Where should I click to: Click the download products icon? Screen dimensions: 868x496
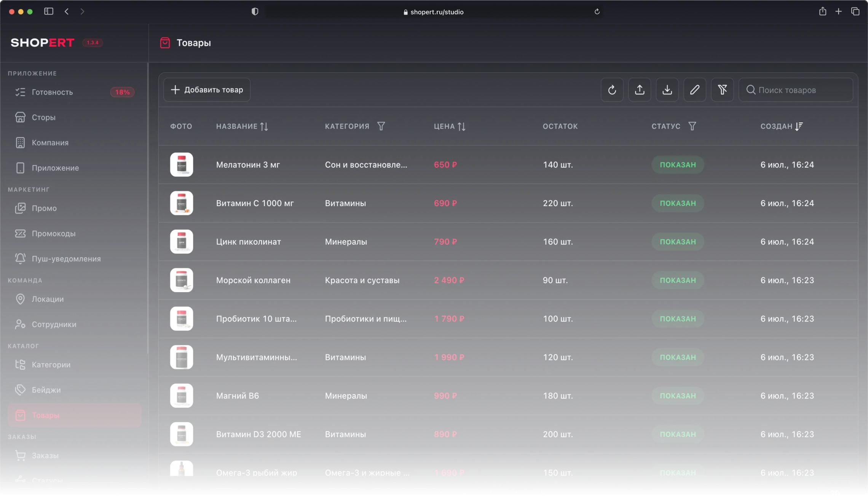click(x=667, y=90)
